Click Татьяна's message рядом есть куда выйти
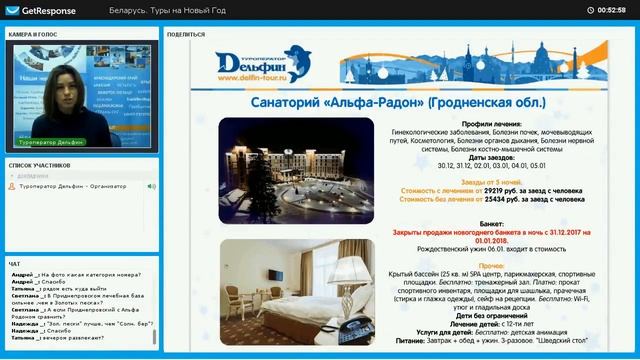Image resolution: width=640 pixels, height=360 pixels. (59, 289)
